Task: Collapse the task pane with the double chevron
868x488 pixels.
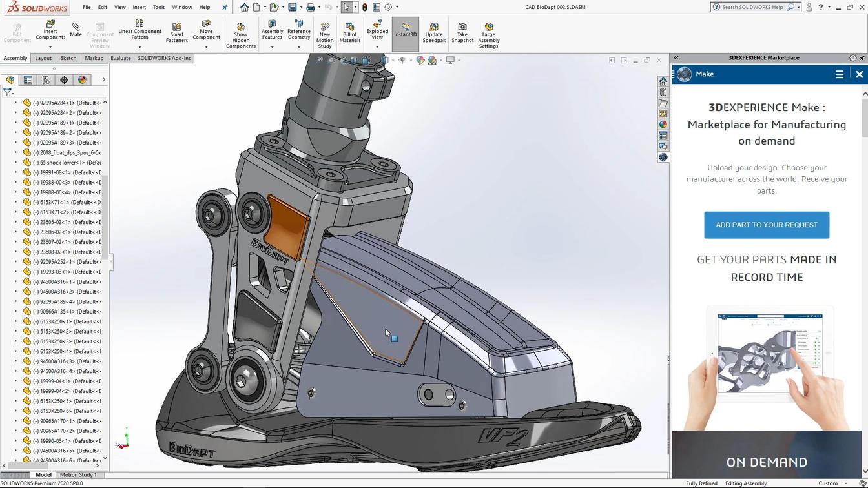Action: click(676, 57)
